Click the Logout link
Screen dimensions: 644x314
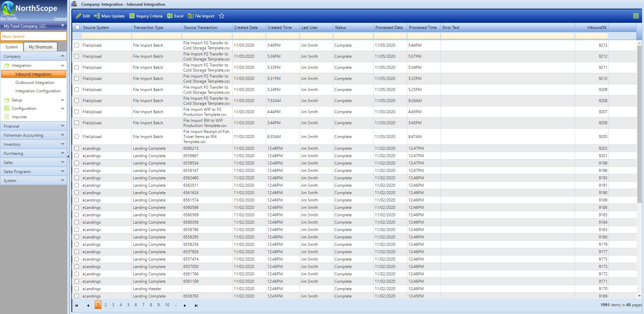[x=60, y=18]
